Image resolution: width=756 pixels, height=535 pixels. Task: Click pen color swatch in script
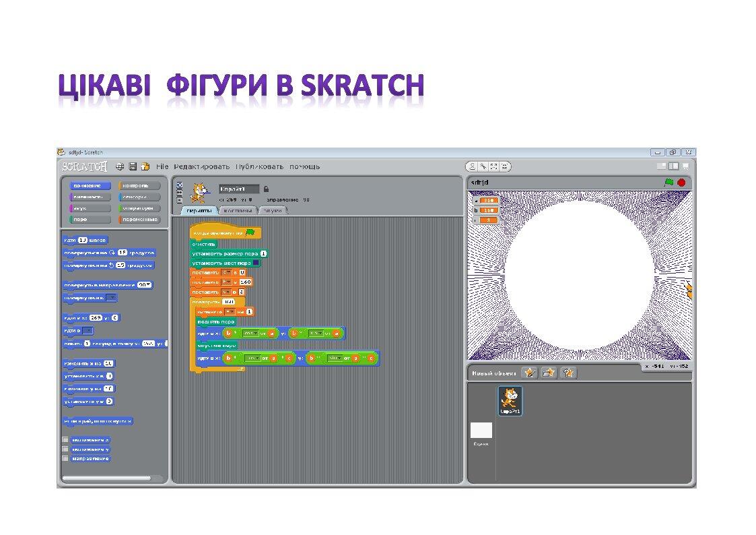(256, 263)
